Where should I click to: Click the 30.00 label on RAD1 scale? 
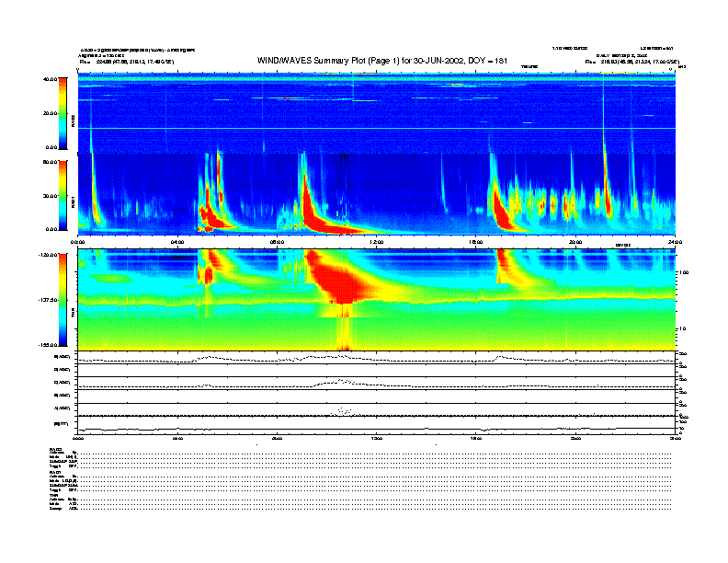tap(50, 196)
